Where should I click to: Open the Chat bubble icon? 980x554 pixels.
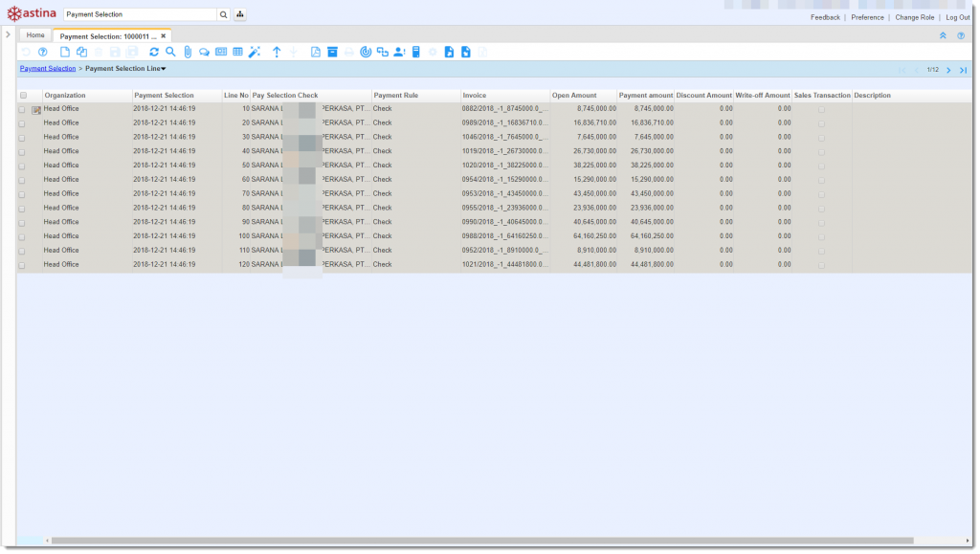204,52
